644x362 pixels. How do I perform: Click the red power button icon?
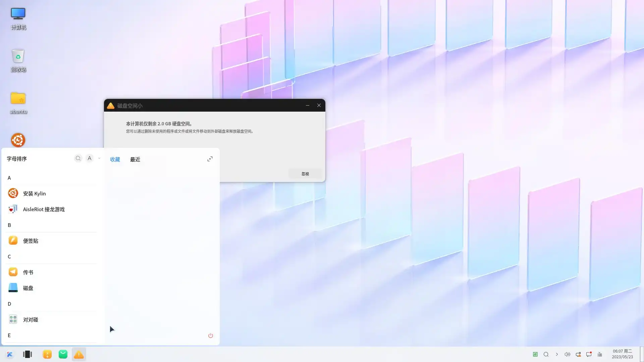pos(210,336)
